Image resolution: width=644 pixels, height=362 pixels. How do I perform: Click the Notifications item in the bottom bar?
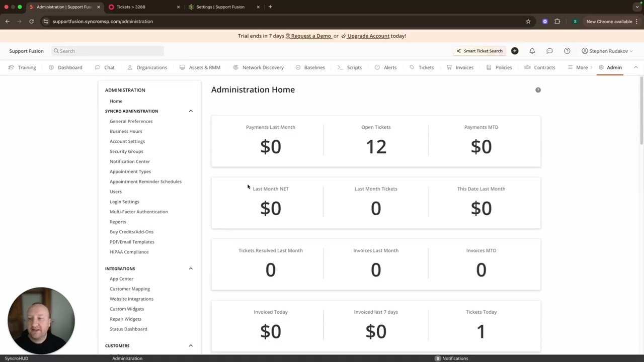[x=452, y=358]
